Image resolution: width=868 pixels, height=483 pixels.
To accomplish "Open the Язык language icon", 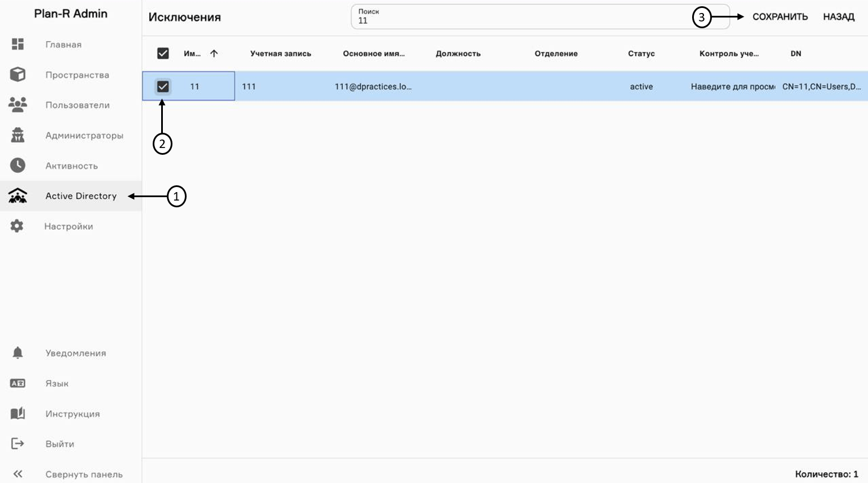I will (x=18, y=383).
